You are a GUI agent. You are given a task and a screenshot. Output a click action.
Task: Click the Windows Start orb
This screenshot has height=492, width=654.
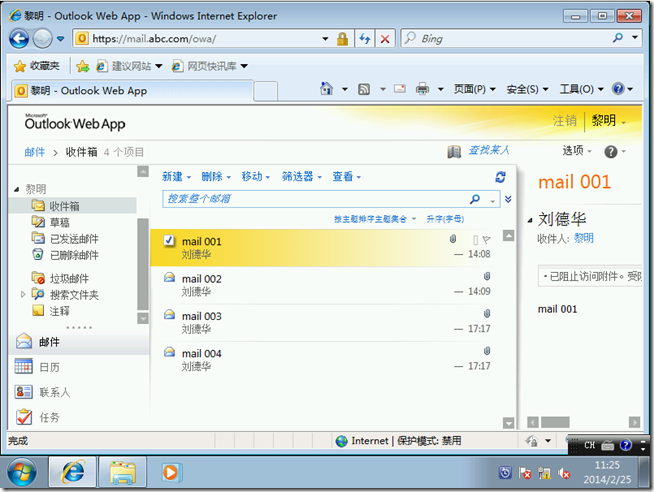click(22, 472)
